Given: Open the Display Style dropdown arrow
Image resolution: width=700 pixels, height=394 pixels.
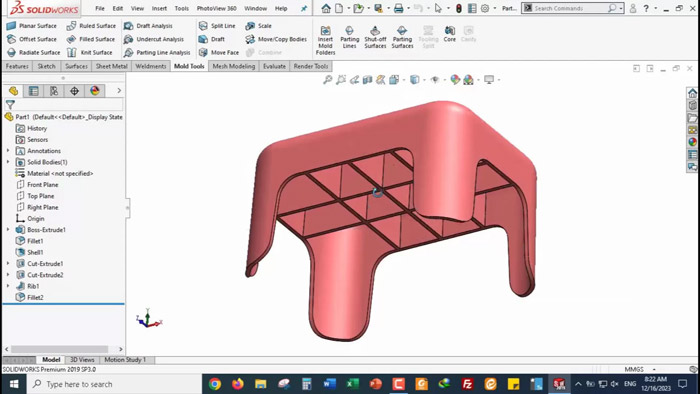Looking at the screenshot, I should point(424,80).
